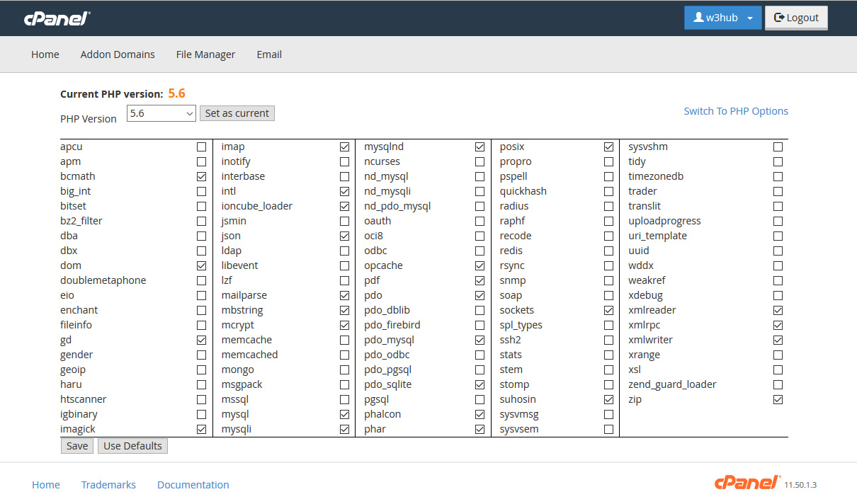Viewport: 857px width, 504px height.
Task: Uncheck the suhosin extension
Action: click(x=609, y=399)
